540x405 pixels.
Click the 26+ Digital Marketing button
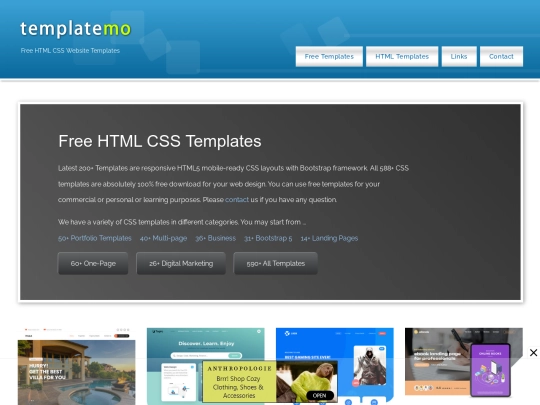coord(181,263)
